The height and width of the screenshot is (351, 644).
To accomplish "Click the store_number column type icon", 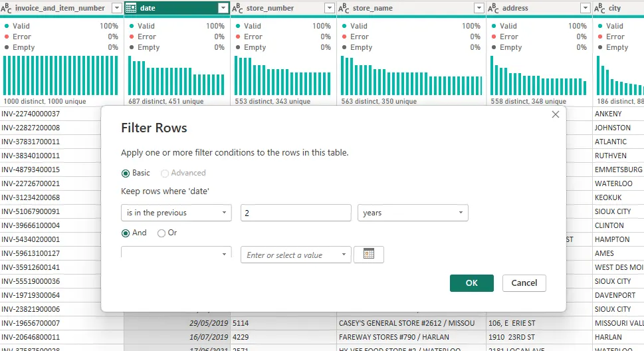I will tap(237, 8).
